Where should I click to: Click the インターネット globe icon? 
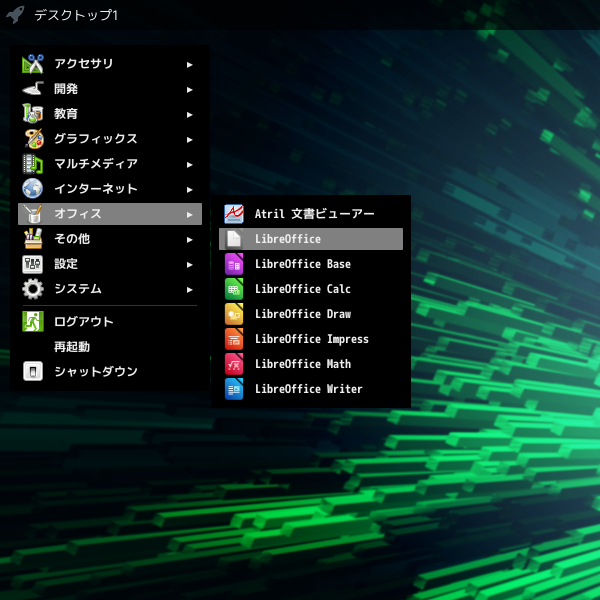pyautogui.click(x=33, y=189)
